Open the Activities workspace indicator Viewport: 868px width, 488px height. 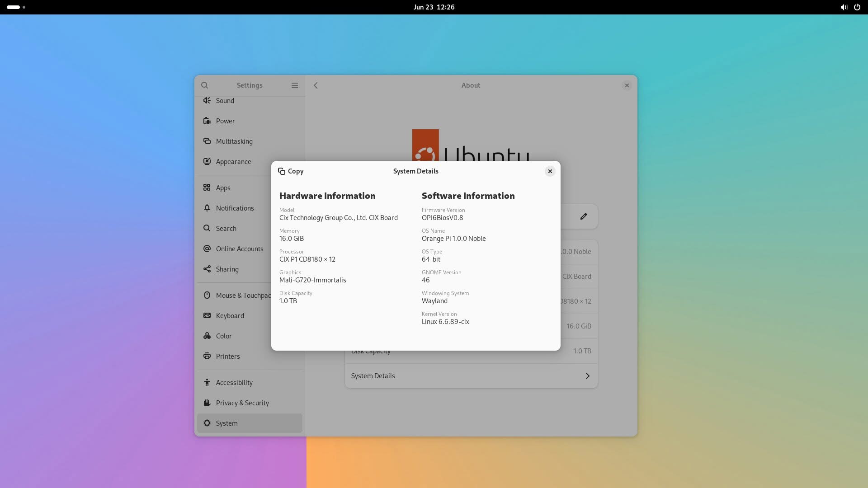16,7
